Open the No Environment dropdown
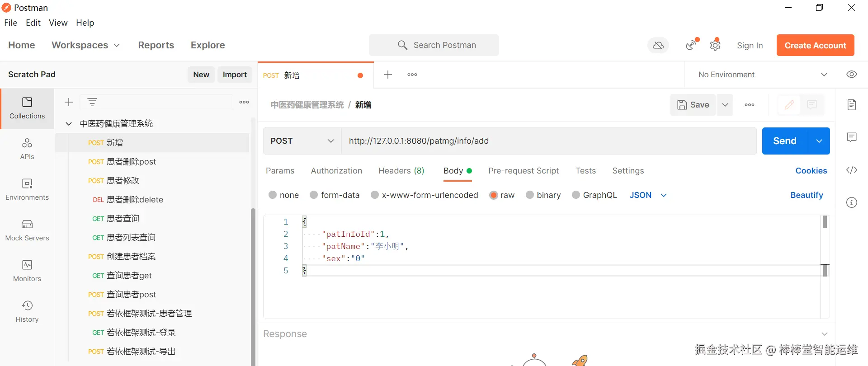The image size is (868, 366). click(762, 75)
